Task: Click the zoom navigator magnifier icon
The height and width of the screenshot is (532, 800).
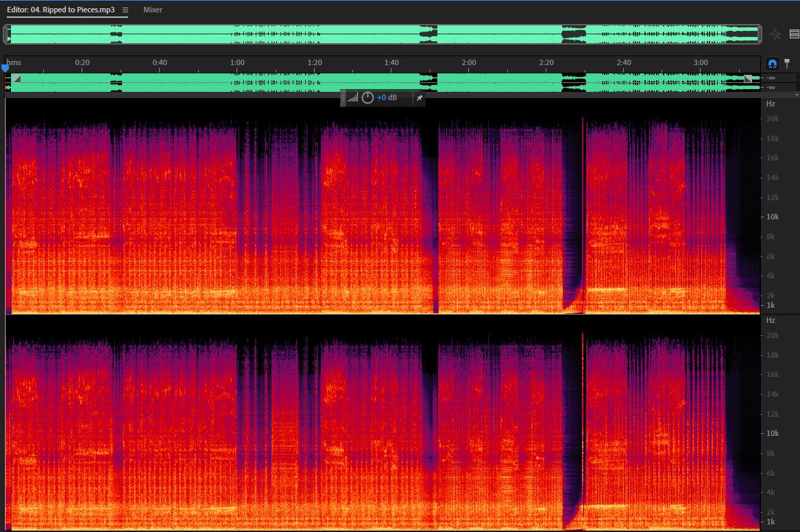Action: point(775,34)
